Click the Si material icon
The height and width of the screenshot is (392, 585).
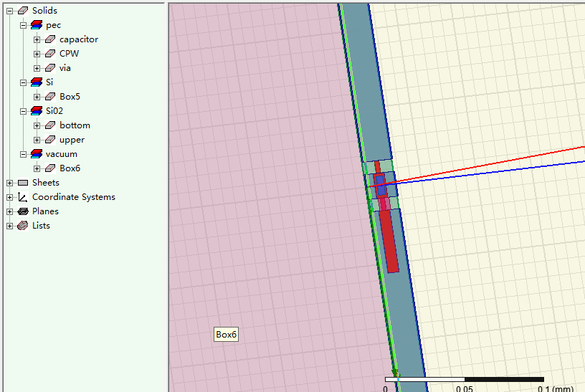point(37,82)
